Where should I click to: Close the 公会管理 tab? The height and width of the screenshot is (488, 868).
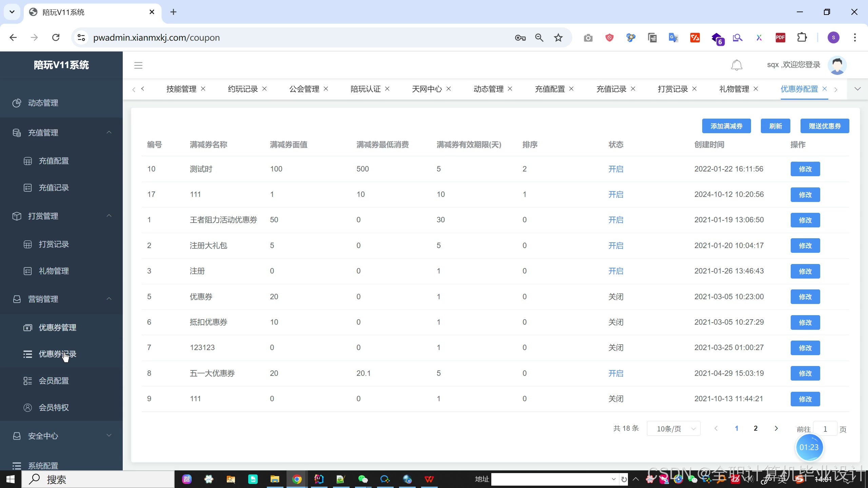pyautogui.click(x=326, y=89)
